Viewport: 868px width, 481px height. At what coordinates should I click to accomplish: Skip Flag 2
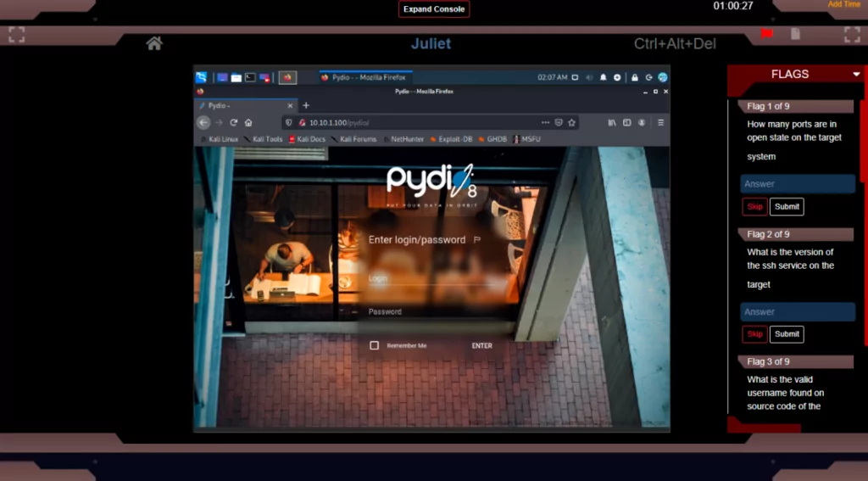click(x=754, y=334)
